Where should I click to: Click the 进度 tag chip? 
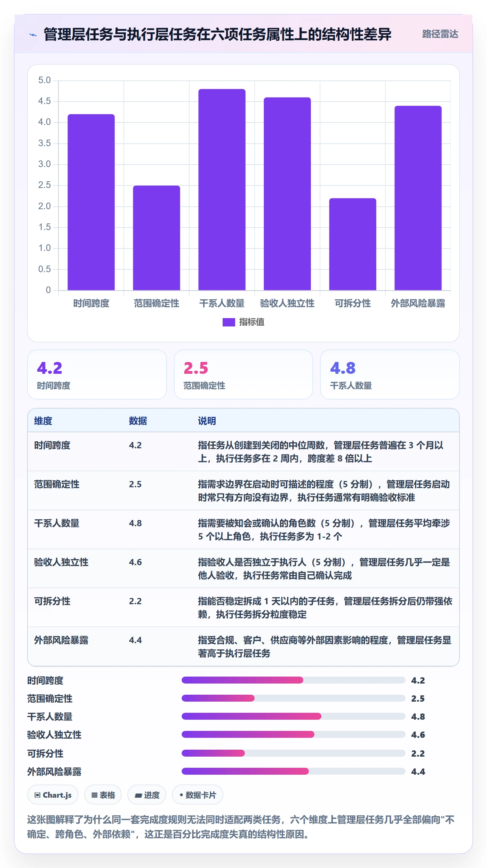[147, 795]
